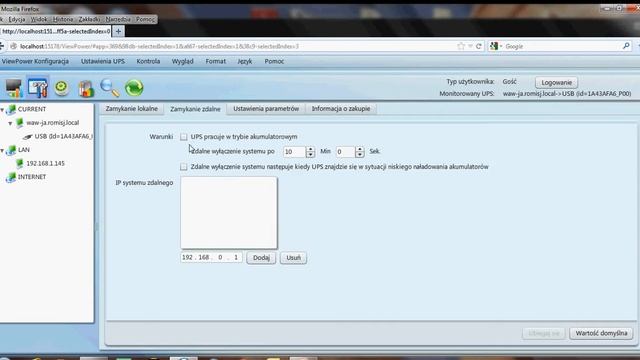Enable shutdown on low battery checkbox
The width and height of the screenshot is (640, 360).
click(x=184, y=167)
